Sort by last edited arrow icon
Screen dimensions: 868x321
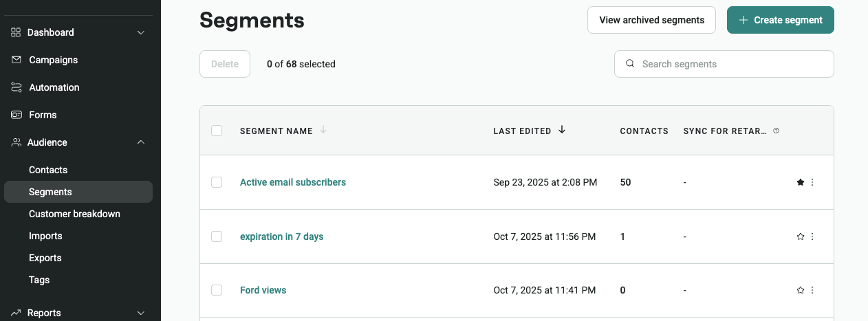(x=562, y=130)
